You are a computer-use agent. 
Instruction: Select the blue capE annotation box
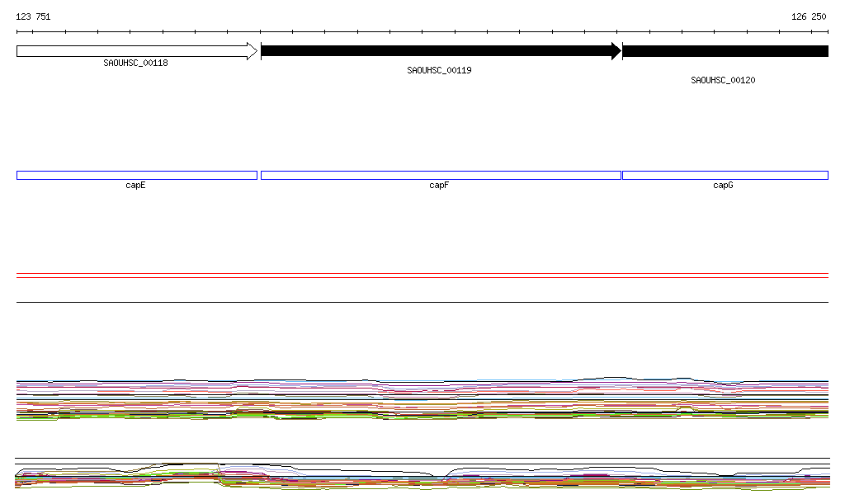tap(136, 175)
